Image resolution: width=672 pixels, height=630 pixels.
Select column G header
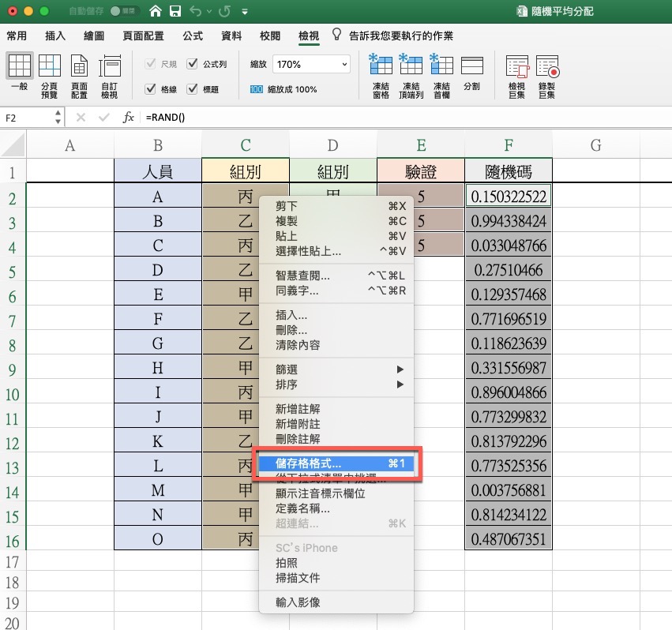pyautogui.click(x=595, y=144)
